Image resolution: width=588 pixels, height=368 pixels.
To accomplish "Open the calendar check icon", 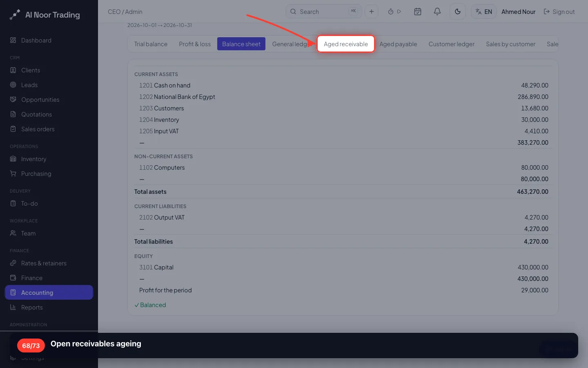I will pyautogui.click(x=418, y=11).
